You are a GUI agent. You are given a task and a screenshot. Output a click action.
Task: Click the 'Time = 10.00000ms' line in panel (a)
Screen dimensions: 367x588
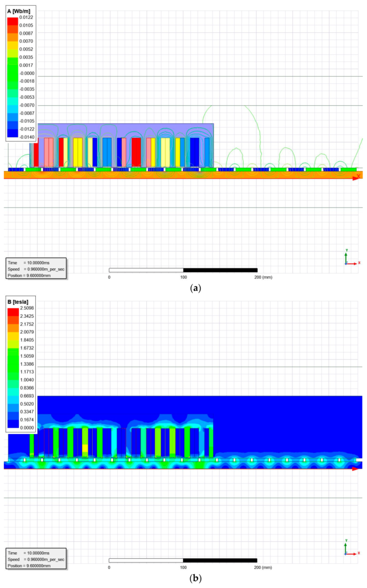(32, 262)
